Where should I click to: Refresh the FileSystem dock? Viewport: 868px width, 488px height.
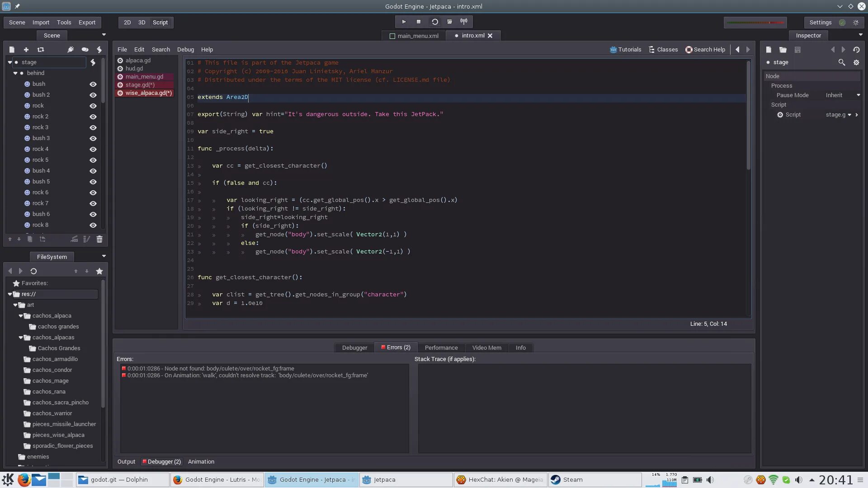[34, 271]
